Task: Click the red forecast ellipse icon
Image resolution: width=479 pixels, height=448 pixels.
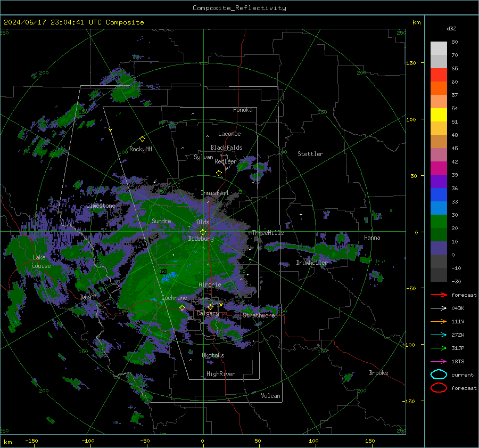Action: 439,388
